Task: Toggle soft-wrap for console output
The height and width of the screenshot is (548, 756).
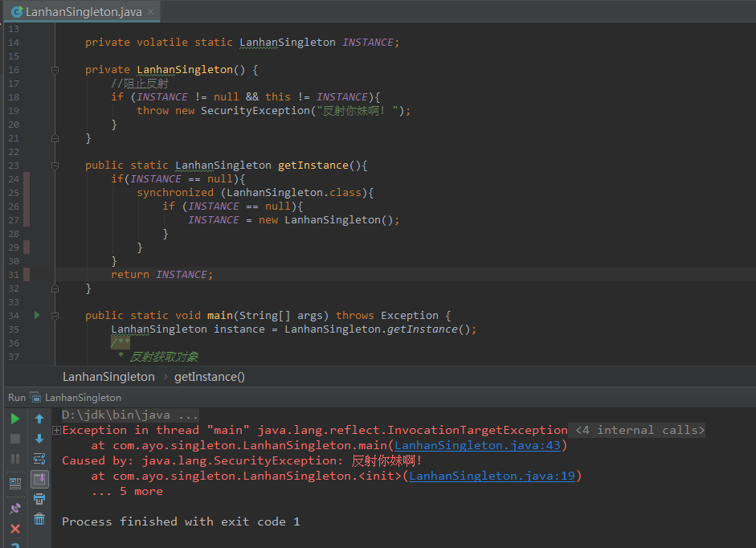Action: point(39,458)
